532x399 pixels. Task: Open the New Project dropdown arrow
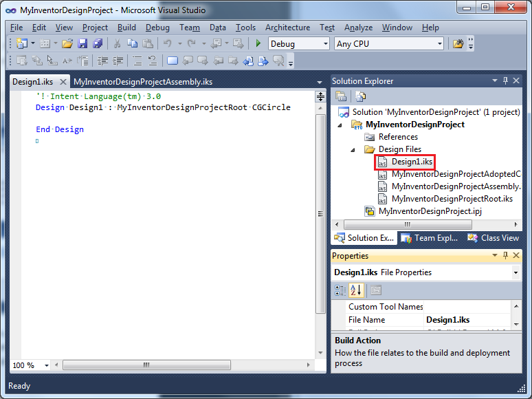[33, 43]
